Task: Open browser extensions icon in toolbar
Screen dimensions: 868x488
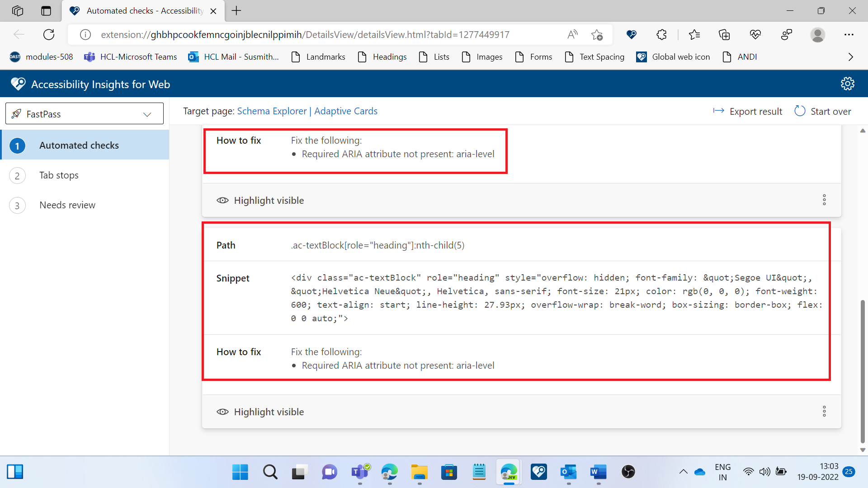Action: pos(662,34)
